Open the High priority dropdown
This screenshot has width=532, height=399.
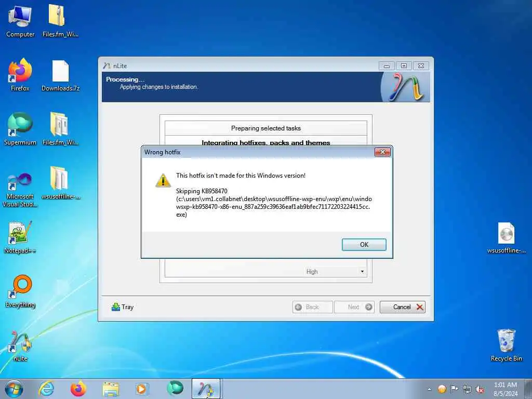tap(362, 272)
